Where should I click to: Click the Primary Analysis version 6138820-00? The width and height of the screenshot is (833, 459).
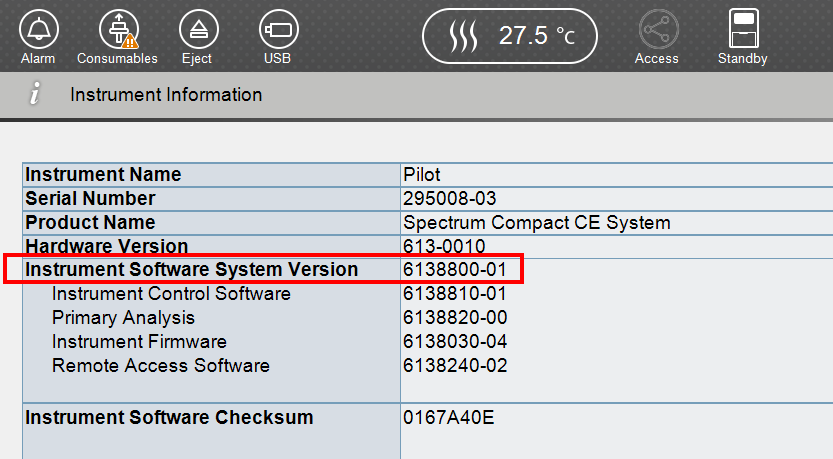[x=454, y=318]
